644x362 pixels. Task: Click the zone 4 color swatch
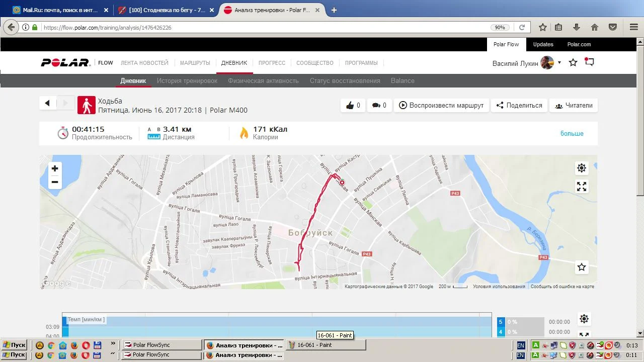(x=501, y=332)
